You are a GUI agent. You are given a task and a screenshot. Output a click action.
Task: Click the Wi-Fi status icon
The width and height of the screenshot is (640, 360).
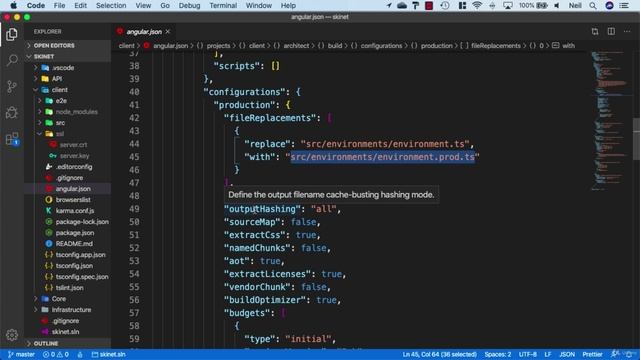477,5
